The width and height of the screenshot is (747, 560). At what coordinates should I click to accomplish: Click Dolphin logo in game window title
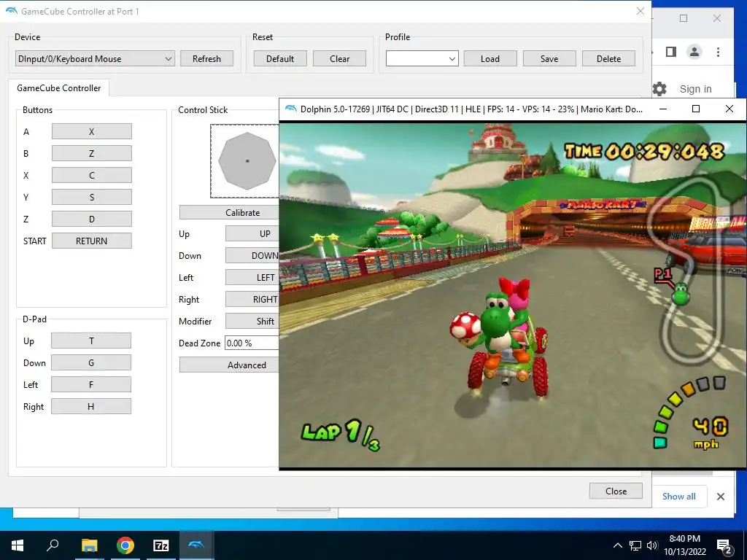pos(290,109)
